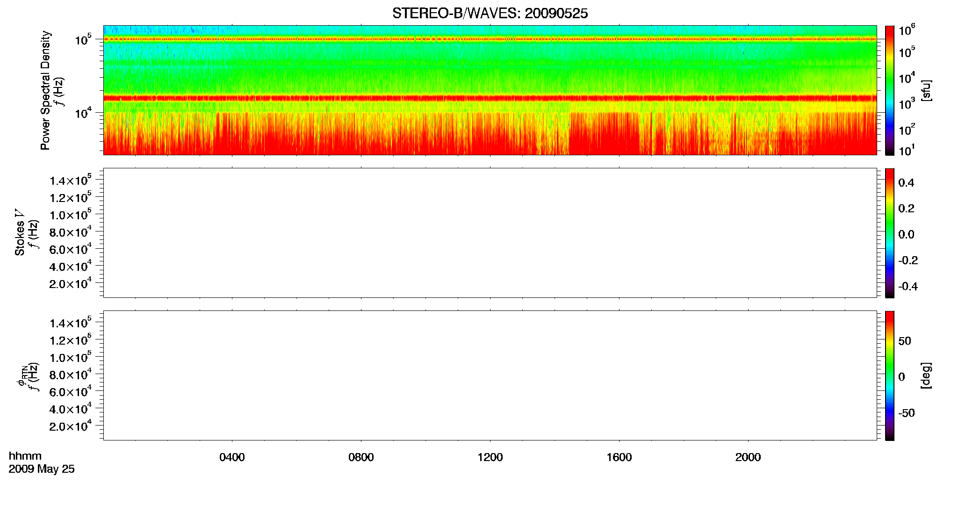Click the 0.4 tick on Stokes color bar
Image resolution: width=980 pixels, height=505 pixels.
point(906,183)
